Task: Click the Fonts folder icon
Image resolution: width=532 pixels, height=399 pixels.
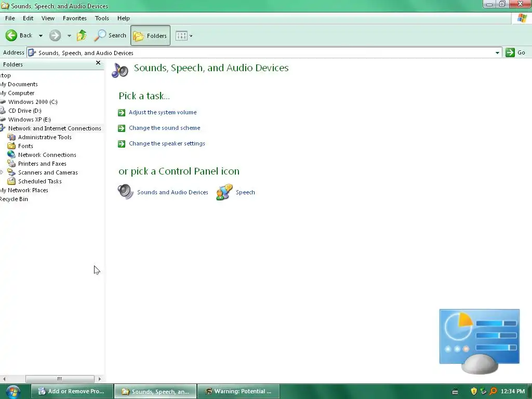Action: 11,146
